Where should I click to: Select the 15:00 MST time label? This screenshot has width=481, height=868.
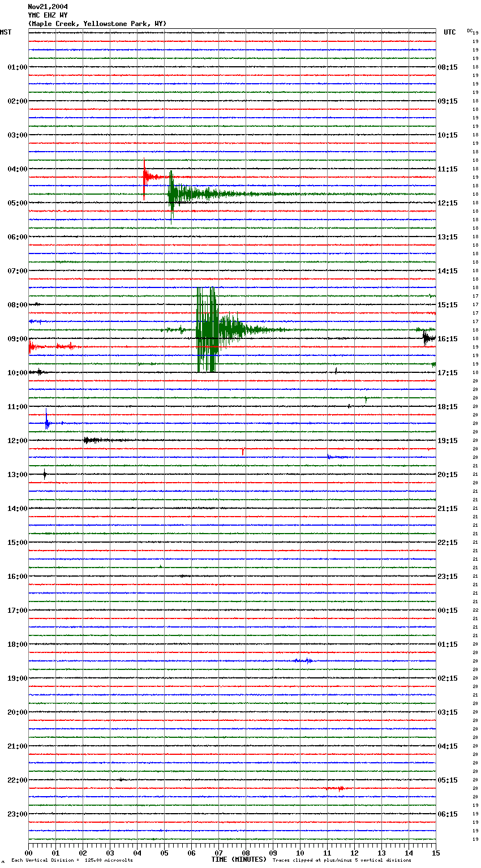[x=18, y=543]
